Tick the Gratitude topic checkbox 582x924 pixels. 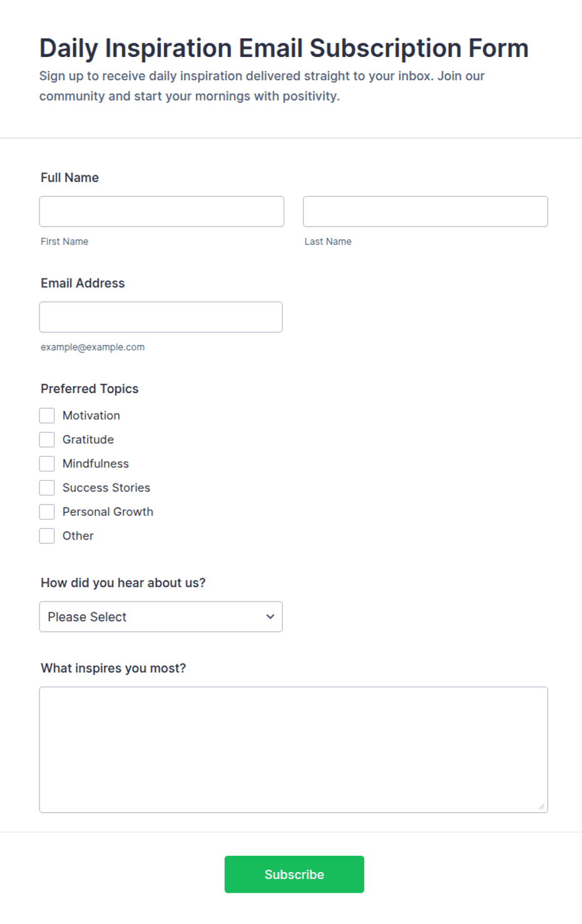(47, 439)
